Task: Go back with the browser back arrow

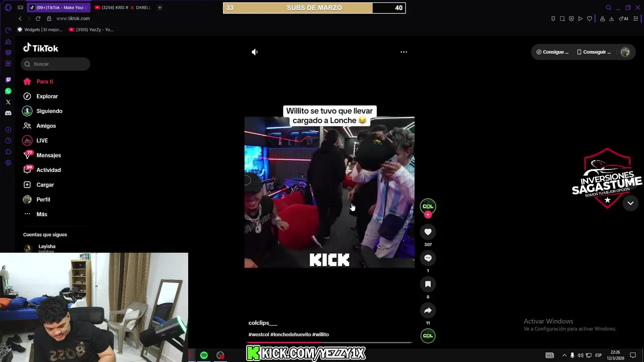Action: click(x=20, y=19)
